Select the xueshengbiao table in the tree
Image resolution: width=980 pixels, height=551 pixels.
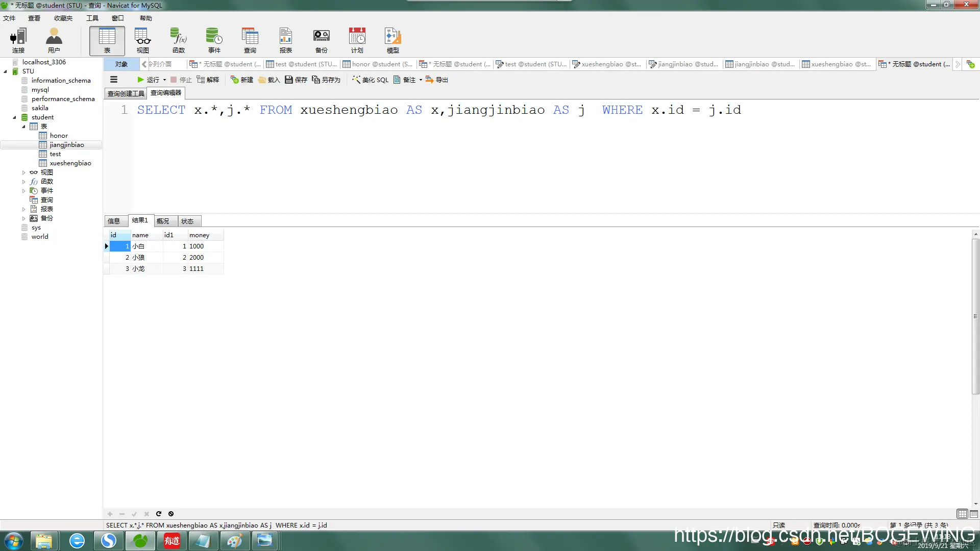(70, 163)
